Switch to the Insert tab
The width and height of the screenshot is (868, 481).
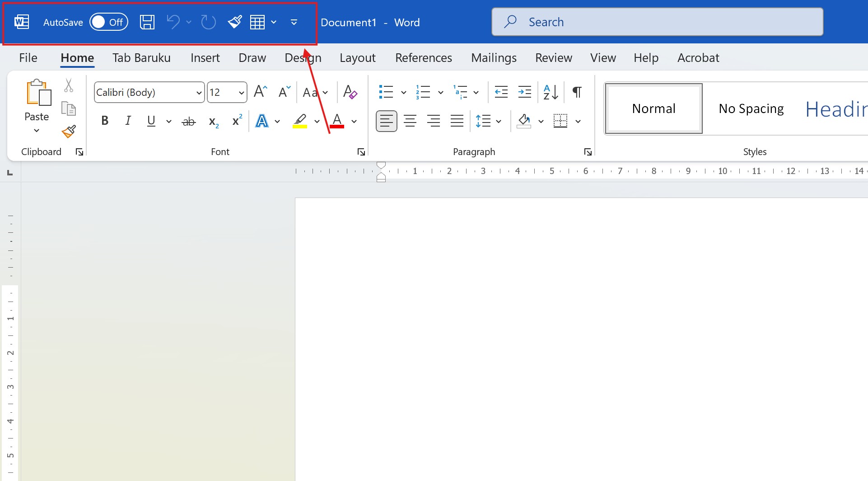click(x=205, y=58)
